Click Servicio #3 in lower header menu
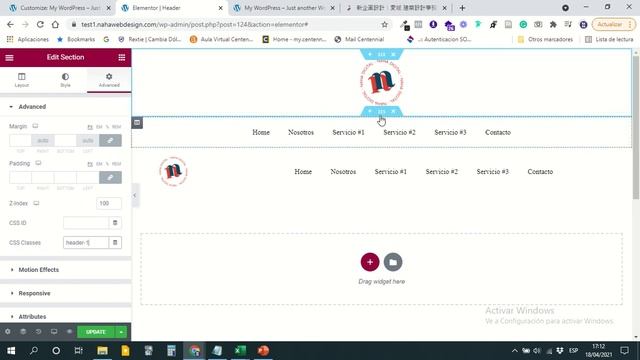Screen dimensions: 640x360 tap(493, 172)
